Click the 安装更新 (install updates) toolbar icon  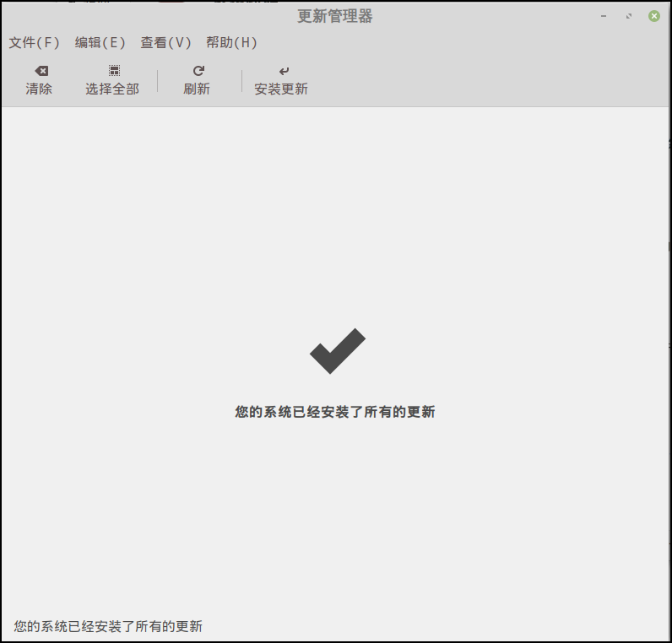(284, 71)
